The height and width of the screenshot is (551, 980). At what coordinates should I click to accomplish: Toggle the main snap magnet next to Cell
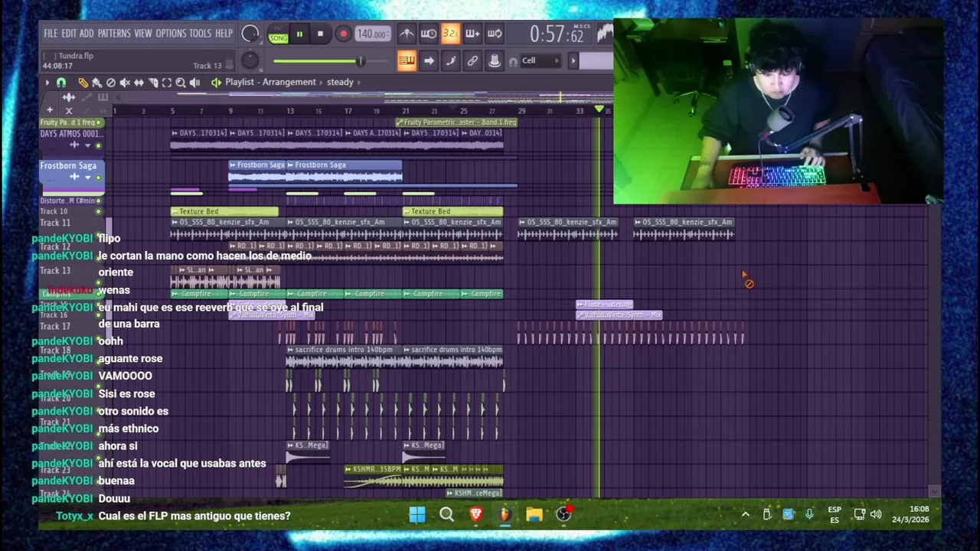(x=513, y=62)
